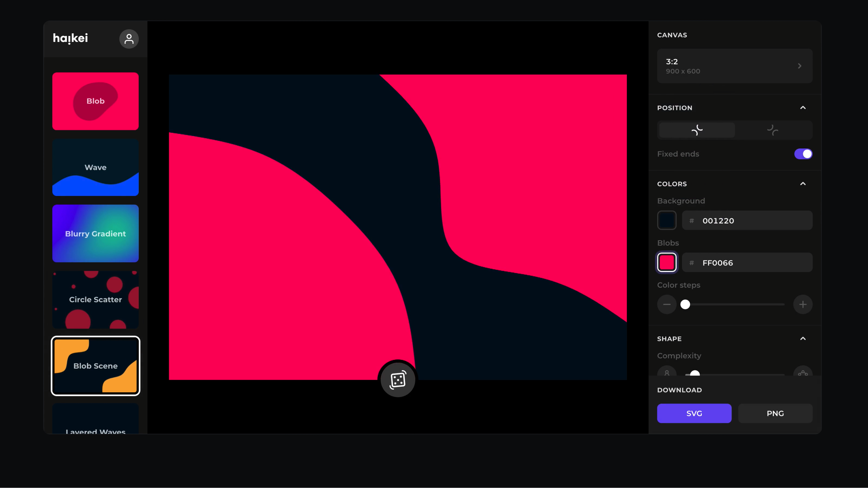868x488 pixels.
Task: Click the blob scene canvas preview
Action: (397, 227)
